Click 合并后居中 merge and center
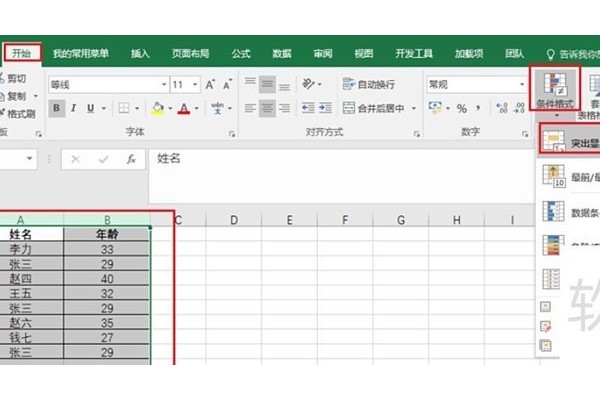Viewport: 600px width, 400px height. pyautogui.click(x=373, y=109)
